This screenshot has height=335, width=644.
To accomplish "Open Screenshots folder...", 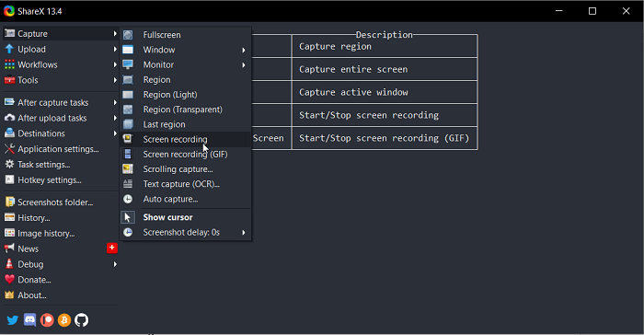I will click(61, 202).
